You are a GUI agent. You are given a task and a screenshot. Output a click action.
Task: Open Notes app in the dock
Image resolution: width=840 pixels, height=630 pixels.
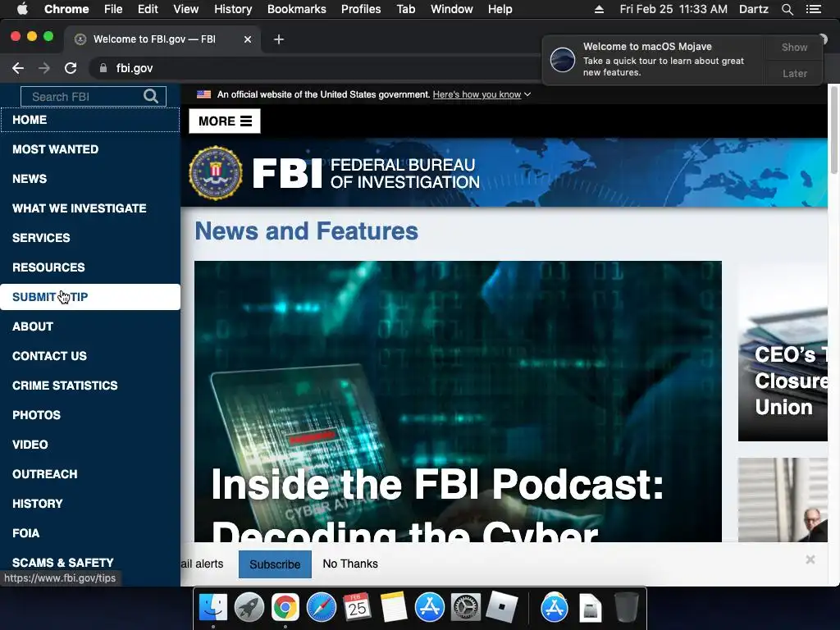(x=394, y=608)
